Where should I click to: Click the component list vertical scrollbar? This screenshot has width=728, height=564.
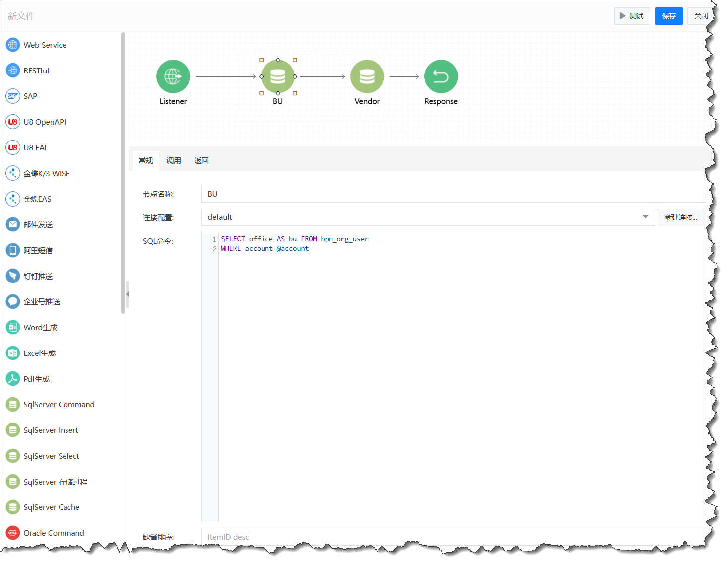[123, 174]
